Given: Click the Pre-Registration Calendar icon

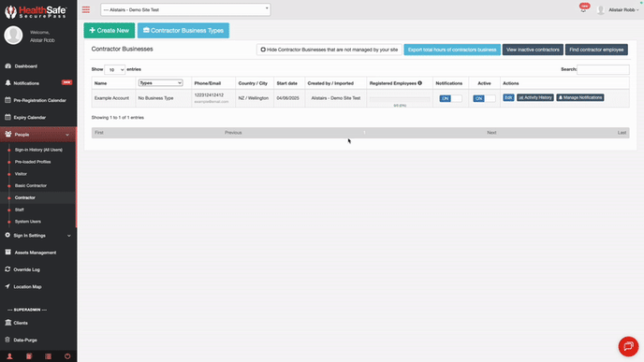Looking at the screenshot, I should (7, 100).
